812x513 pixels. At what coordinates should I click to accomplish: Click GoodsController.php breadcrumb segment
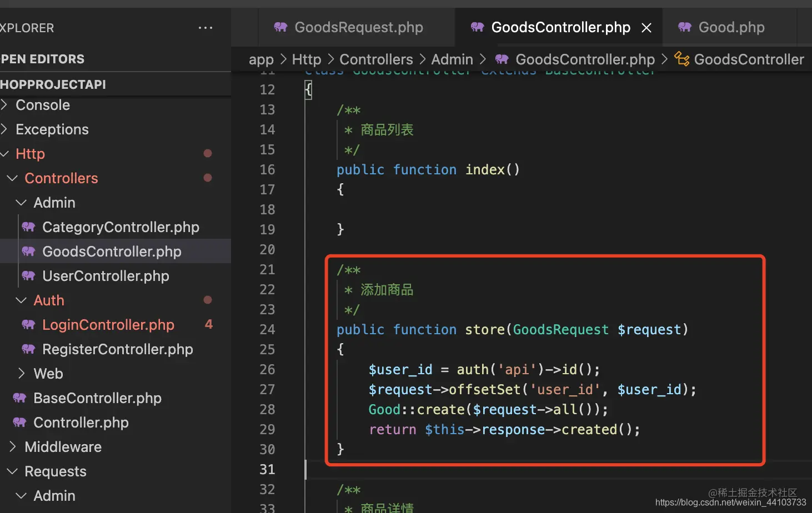tap(585, 59)
